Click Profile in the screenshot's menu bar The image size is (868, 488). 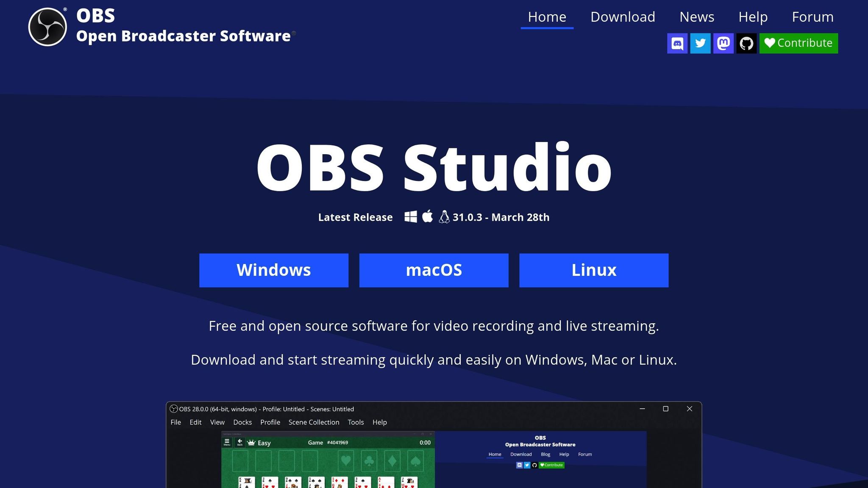(x=270, y=422)
